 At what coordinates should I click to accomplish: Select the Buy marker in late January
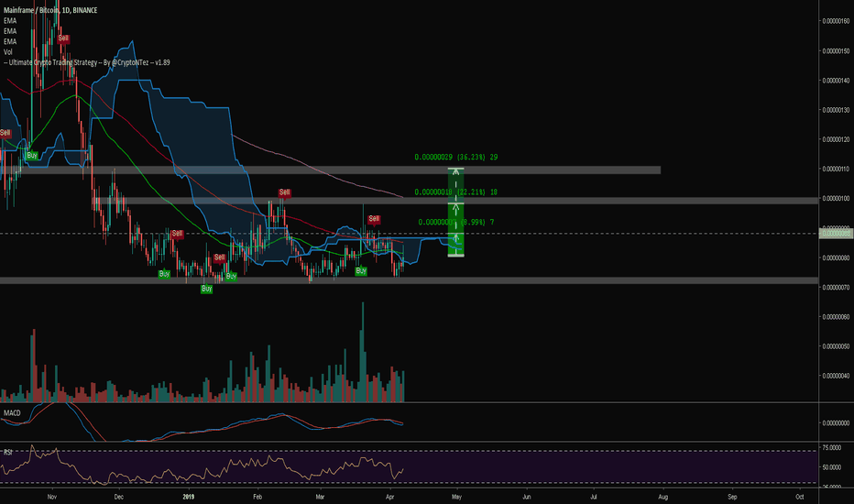pyautogui.click(x=231, y=276)
